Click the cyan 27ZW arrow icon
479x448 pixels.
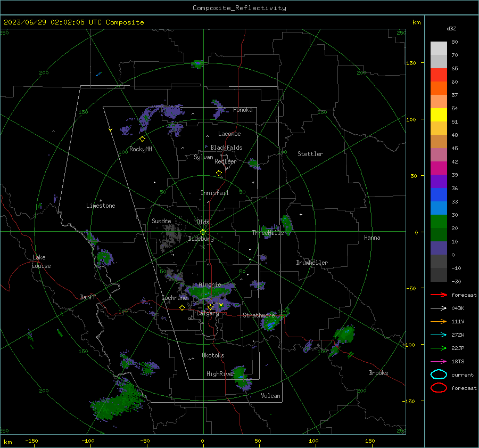point(439,335)
